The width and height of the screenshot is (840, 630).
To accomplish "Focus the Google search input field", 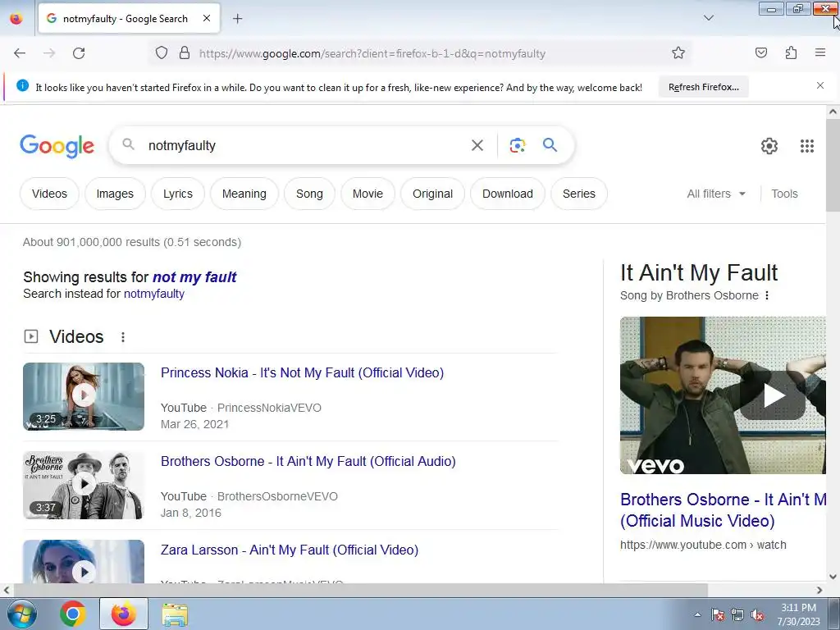I will [x=305, y=145].
